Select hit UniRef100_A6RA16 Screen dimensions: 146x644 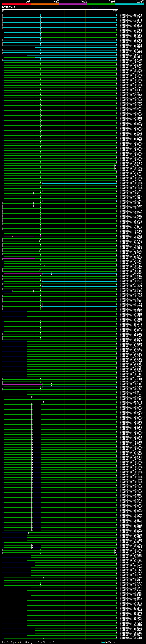[x=131, y=543]
